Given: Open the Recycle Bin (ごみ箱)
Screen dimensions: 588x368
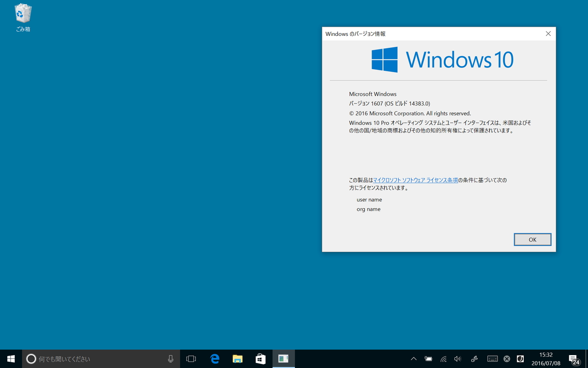Looking at the screenshot, I should 22,14.
